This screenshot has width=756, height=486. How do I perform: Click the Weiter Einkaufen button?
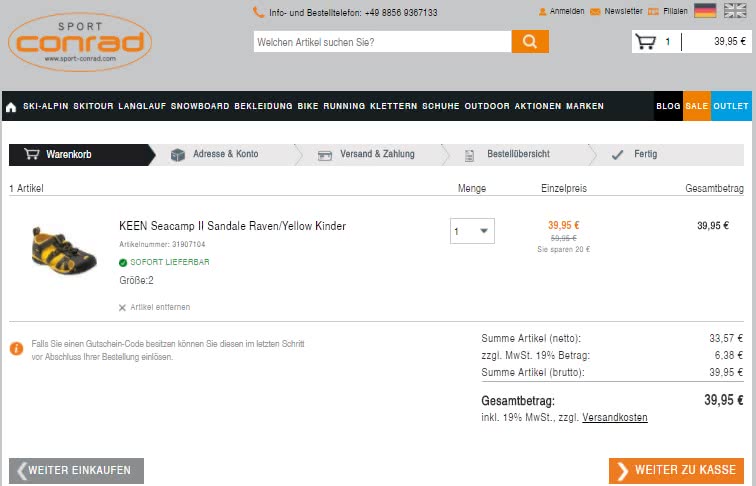coord(77,471)
